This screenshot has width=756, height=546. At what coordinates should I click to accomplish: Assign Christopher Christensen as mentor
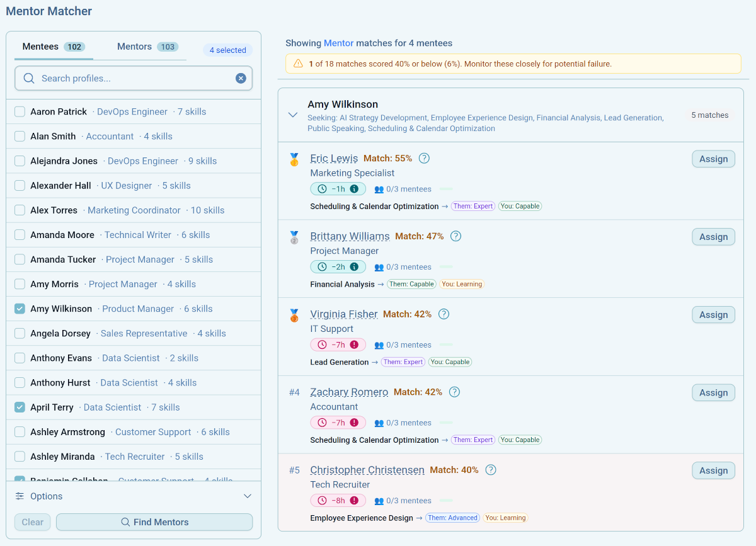point(713,470)
